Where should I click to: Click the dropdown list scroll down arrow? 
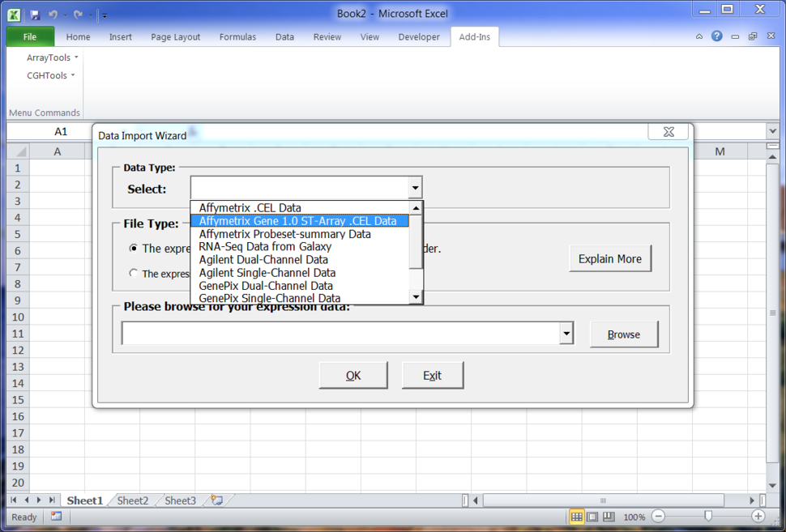(416, 297)
